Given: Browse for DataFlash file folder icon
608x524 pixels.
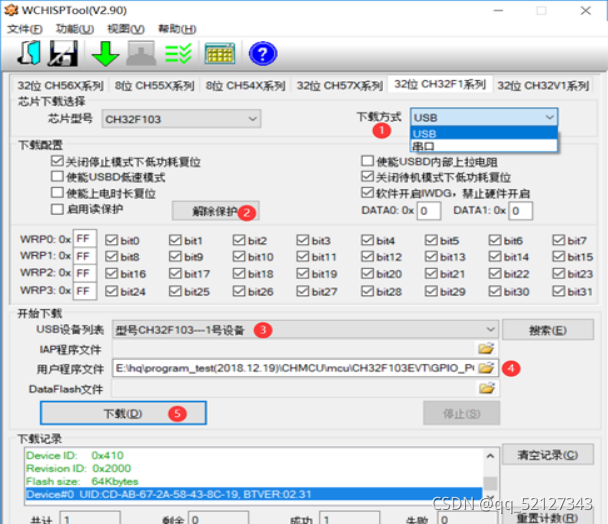Looking at the screenshot, I should (486, 387).
